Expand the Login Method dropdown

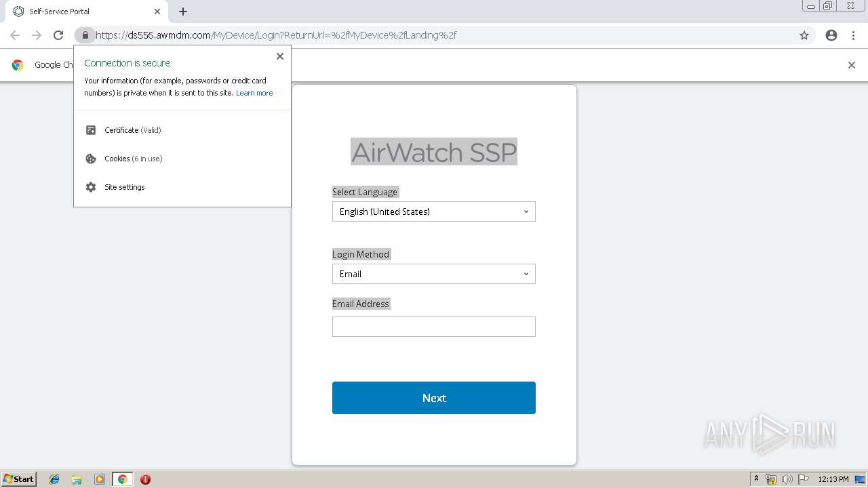point(434,274)
